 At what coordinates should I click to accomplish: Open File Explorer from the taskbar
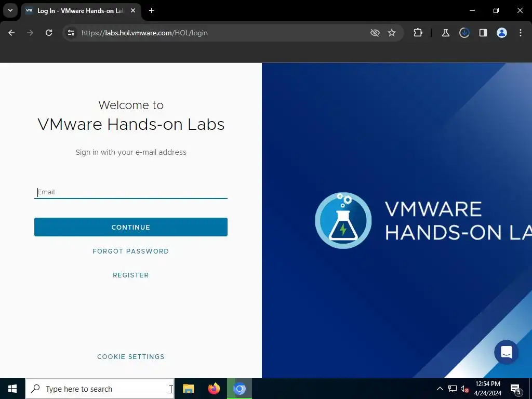pos(188,389)
